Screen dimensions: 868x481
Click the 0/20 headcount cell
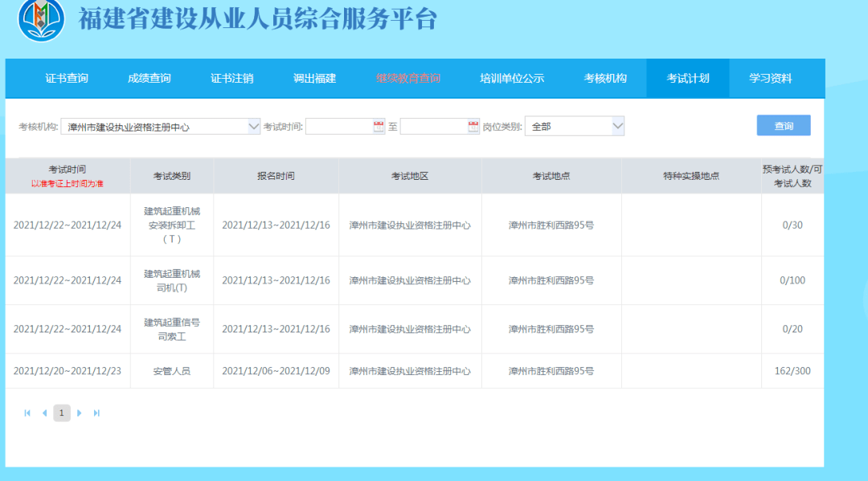(792, 329)
